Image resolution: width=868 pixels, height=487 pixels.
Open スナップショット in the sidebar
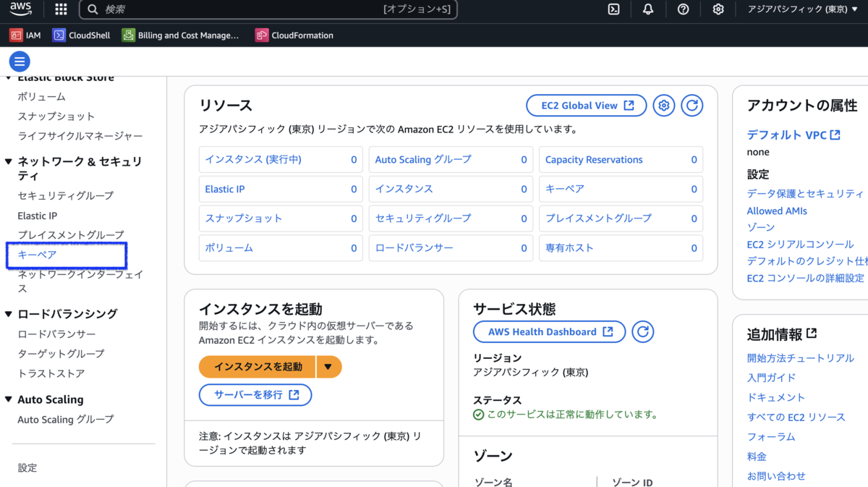tap(56, 116)
